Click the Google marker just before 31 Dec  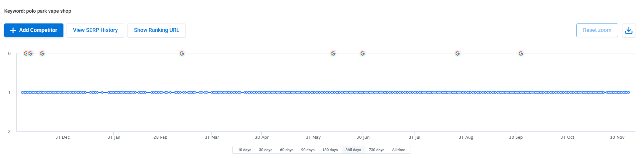(42, 53)
